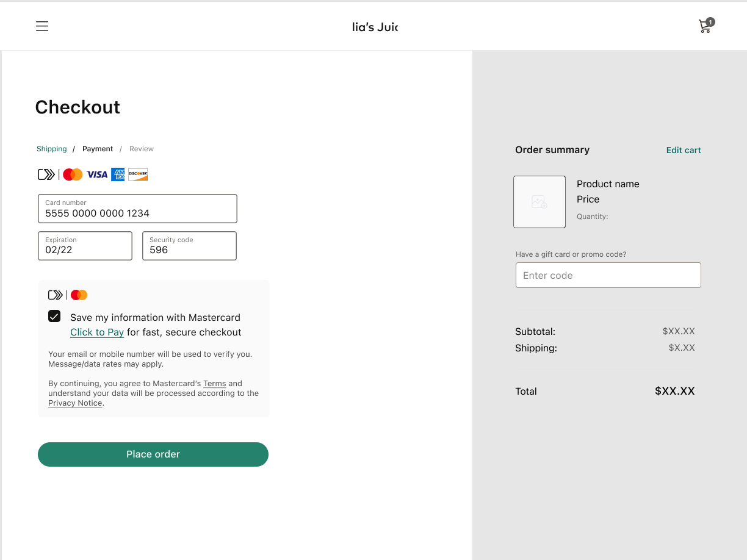The image size is (747, 560).
Task: Click the Discover card logo
Action: tap(138, 175)
